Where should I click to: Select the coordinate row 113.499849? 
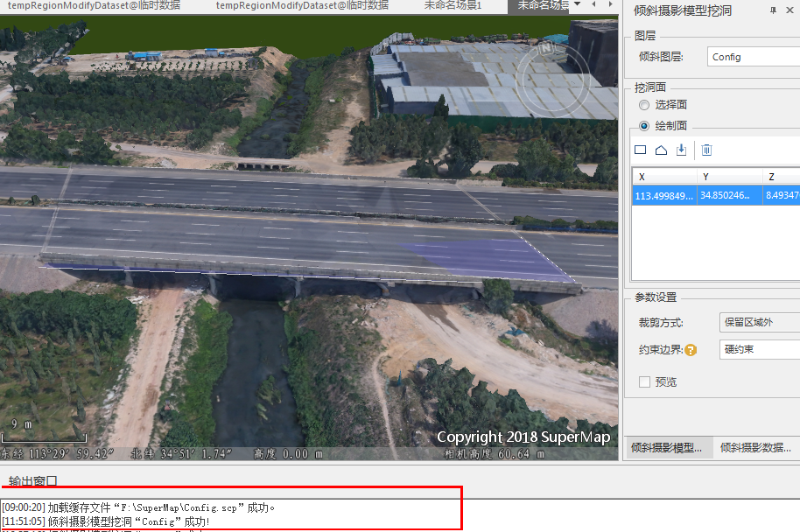(663, 196)
